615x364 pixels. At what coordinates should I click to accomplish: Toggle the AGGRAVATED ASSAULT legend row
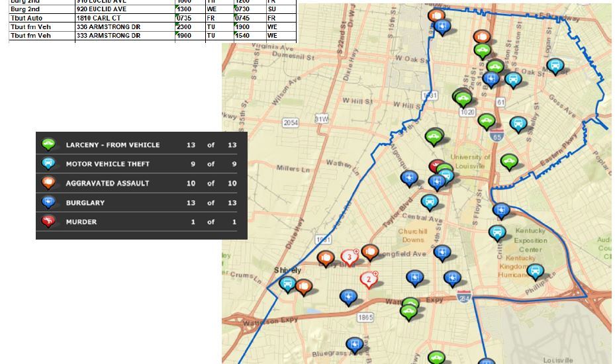[x=107, y=183]
